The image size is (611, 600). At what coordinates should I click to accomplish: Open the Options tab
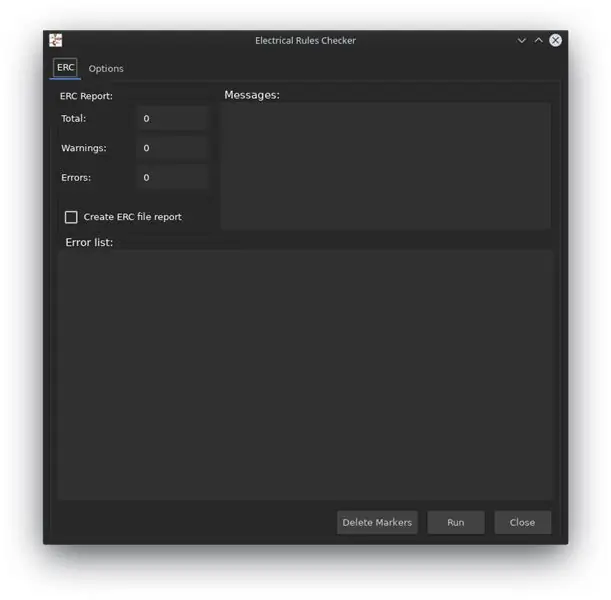(106, 69)
